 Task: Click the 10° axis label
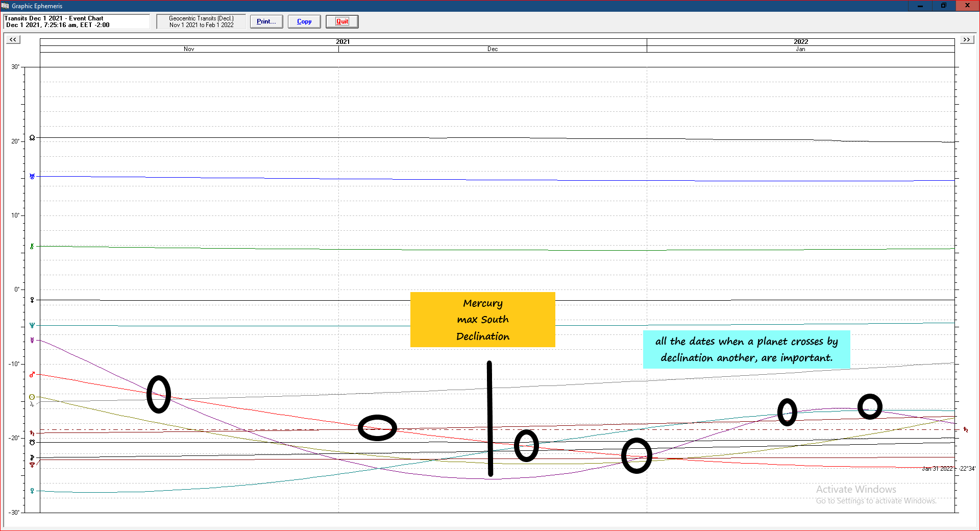[15, 215]
